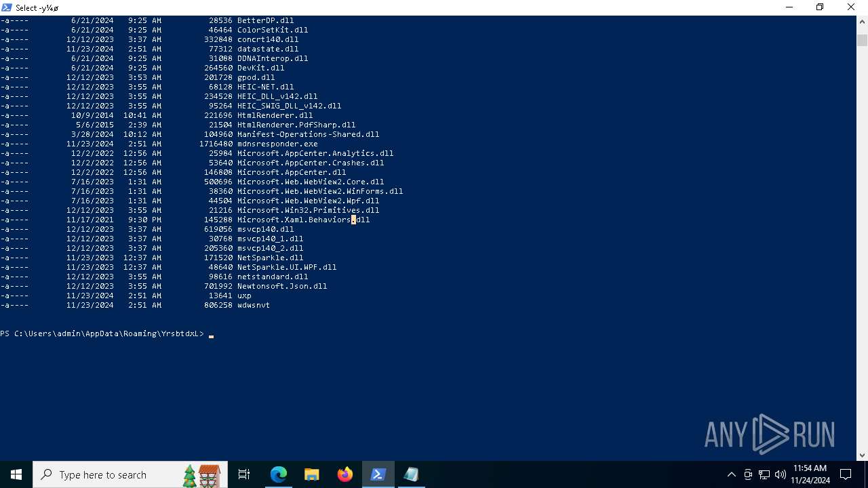Open the notepad-style app on the taskbar
Image resolution: width=868 pixels, height=488 pixels.
click(412, 474)
